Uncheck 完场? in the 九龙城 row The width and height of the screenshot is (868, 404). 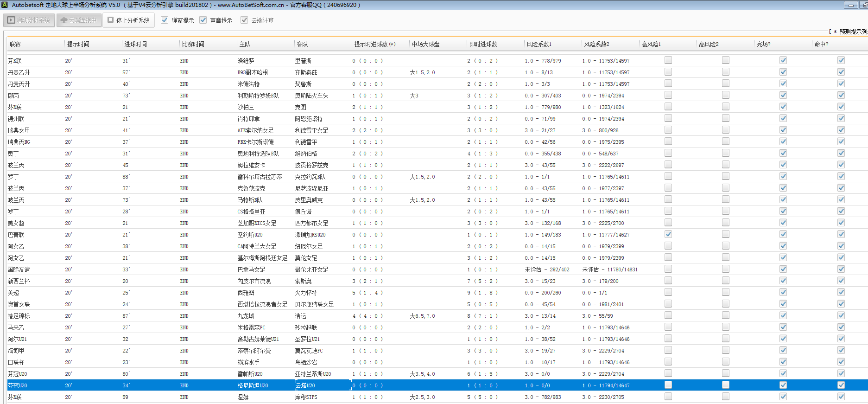coord(783,315)
